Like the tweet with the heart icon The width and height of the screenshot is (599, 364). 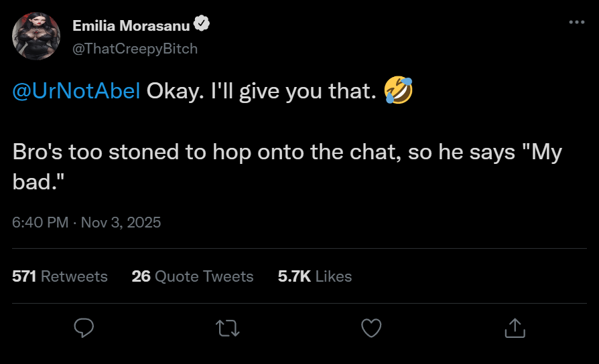click(x=371, y=328)
